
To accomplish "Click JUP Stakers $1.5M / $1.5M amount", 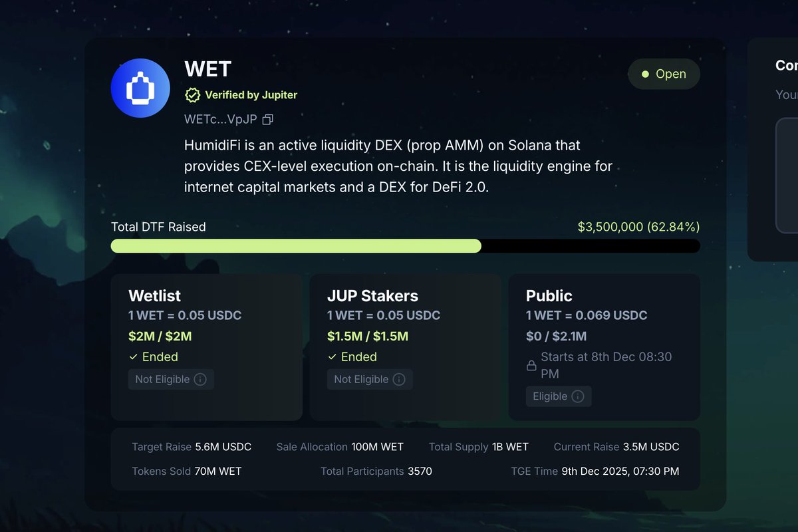I will 368,336.
